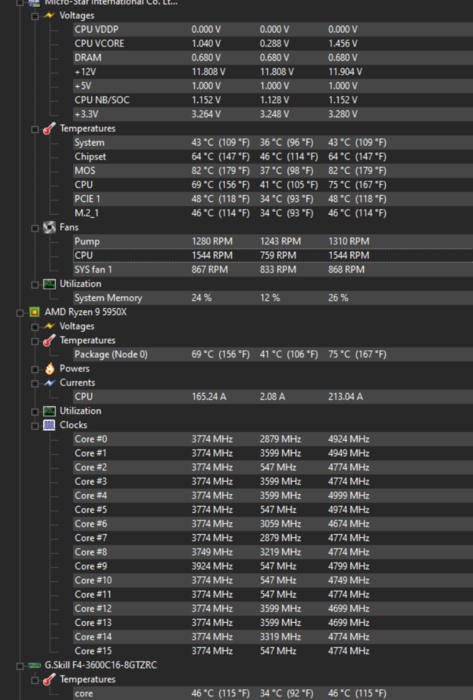
Task: Select the Pump fan row
Action: click(273, 241)
